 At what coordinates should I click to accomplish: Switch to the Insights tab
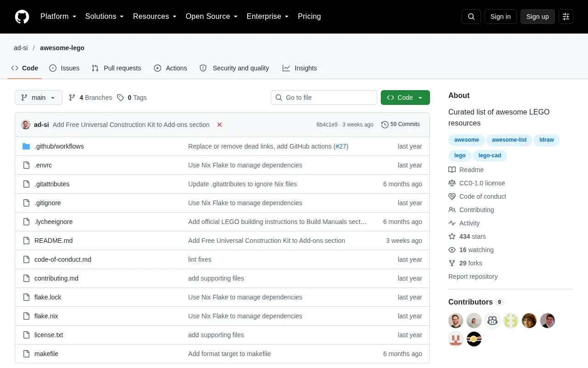click(x=300, y=68)
